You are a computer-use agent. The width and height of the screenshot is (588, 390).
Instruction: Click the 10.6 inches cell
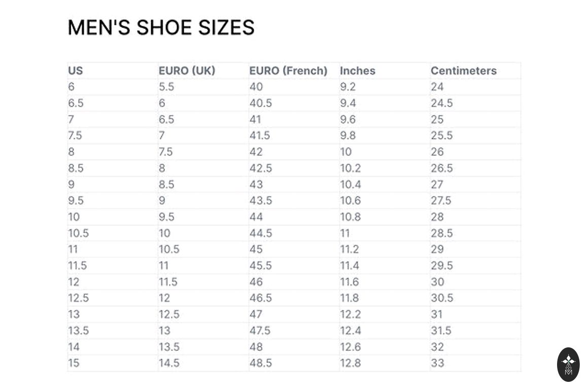[351, 201]
